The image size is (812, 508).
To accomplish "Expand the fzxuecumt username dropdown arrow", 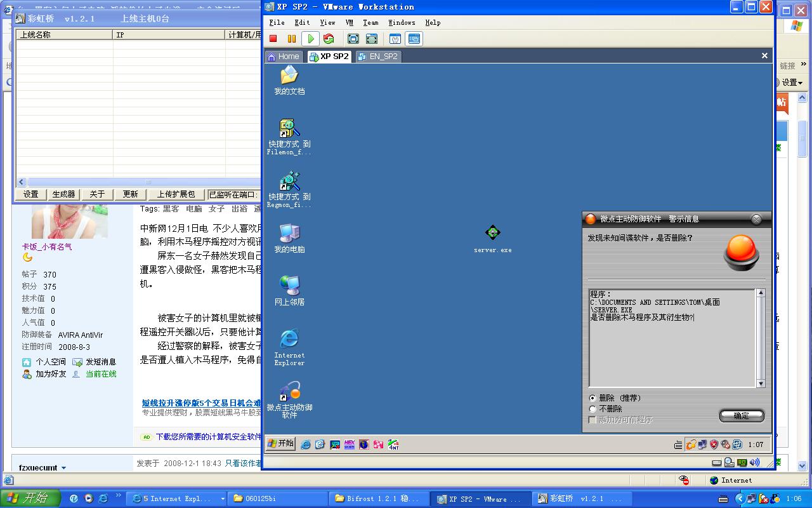I will pos(63,469).
